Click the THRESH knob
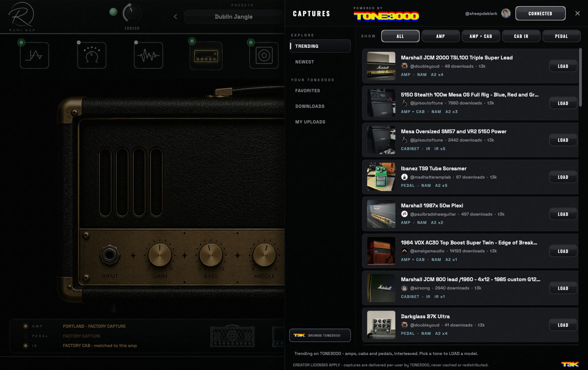This screenshot has width=588, height=370. [x=132, y=13]
